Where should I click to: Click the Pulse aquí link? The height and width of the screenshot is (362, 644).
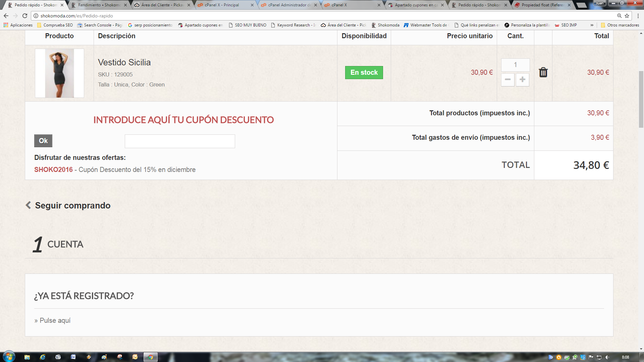(x=55, y=320)
